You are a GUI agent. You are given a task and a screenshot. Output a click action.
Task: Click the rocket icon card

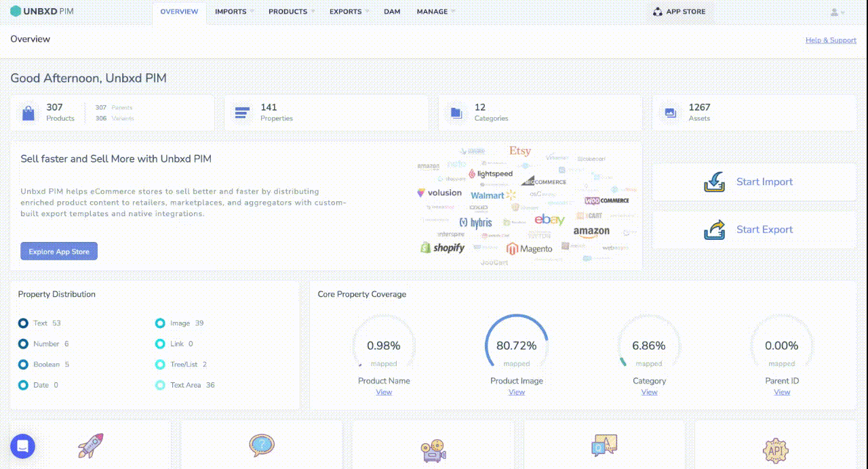coord(90,446)
